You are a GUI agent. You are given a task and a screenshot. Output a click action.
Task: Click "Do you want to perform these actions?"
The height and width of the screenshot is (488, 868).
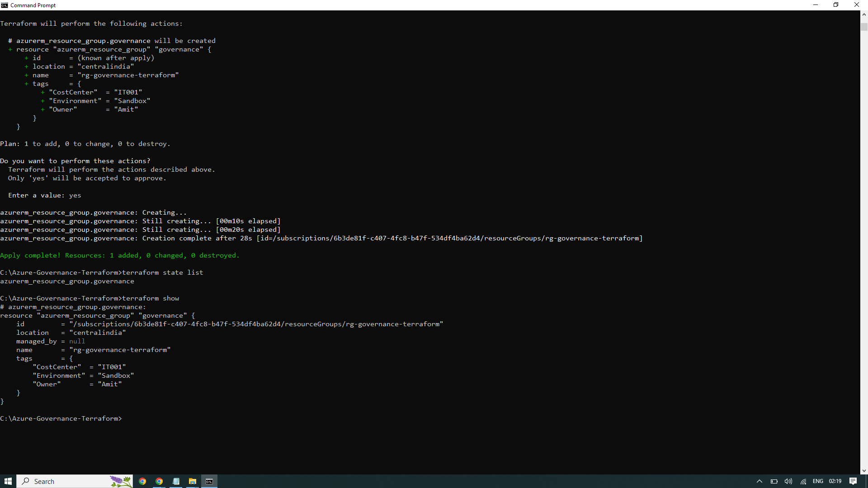click(75, 161)
